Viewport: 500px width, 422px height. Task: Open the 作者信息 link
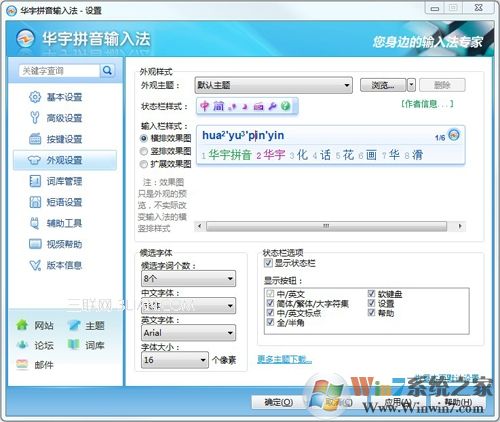coord(427,104)
